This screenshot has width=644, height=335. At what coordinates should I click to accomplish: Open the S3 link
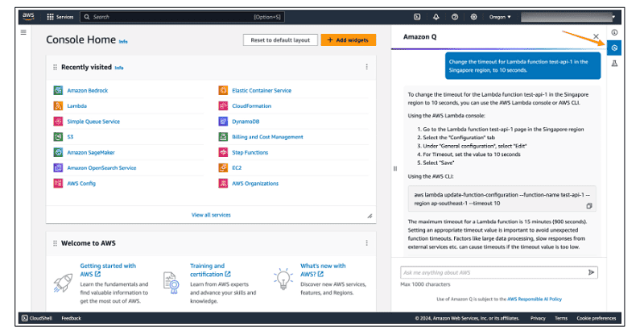pyautogui.click(x=70, y=137)
